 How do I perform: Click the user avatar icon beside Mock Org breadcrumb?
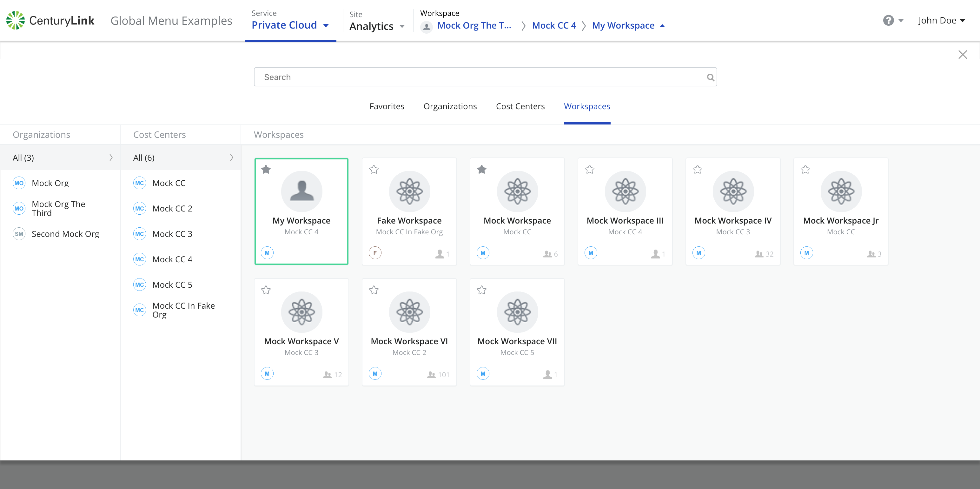pyautogui.click(x=427, y=27)
